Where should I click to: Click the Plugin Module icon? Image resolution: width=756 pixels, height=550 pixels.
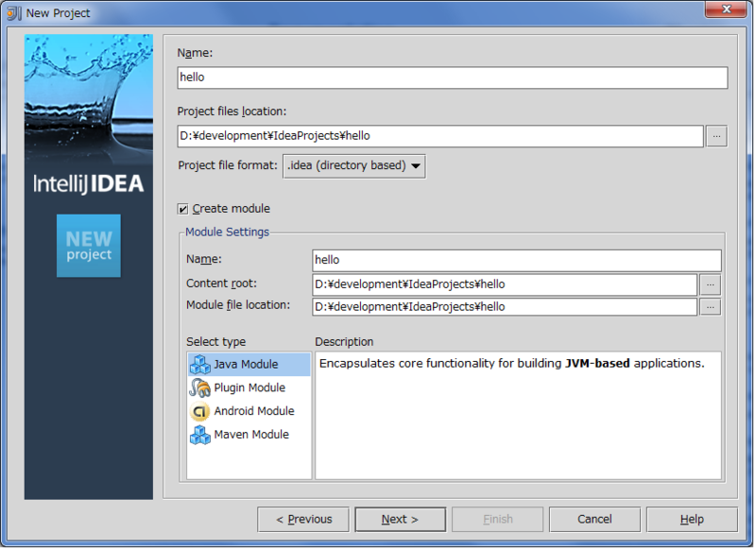pos(199,388)
